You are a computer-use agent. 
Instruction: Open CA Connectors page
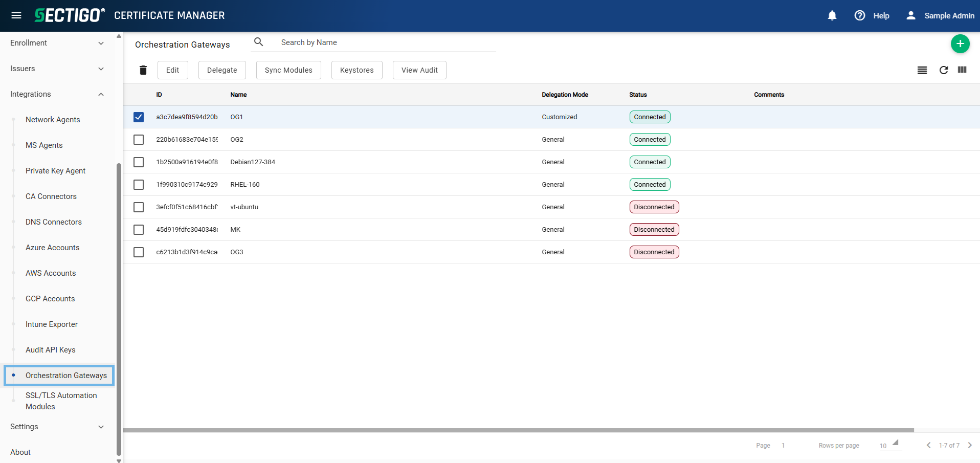[51, 196]
